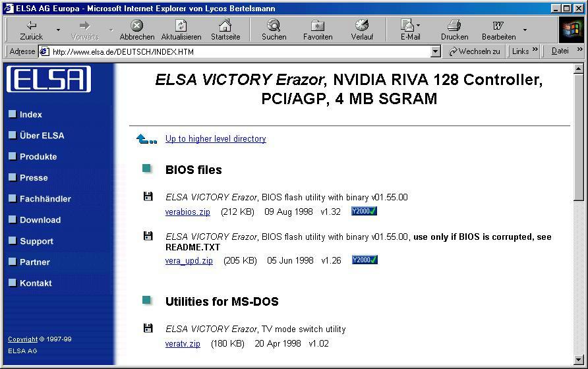Click inside the Adresse URL field
The image size is (588, 369).
240,52
